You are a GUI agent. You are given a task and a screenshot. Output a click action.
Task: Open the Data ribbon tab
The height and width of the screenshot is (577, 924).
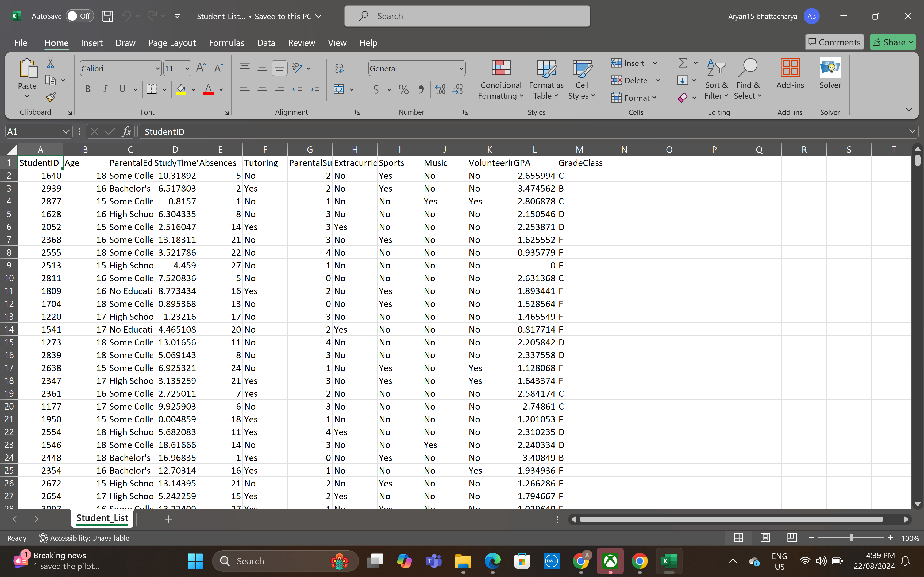[x=266, y=43]
